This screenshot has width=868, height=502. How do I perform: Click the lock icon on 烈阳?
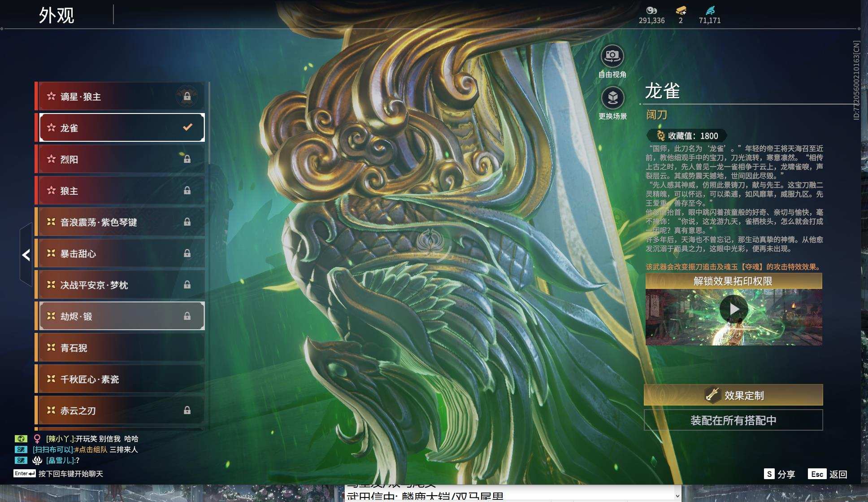(187, 159)
